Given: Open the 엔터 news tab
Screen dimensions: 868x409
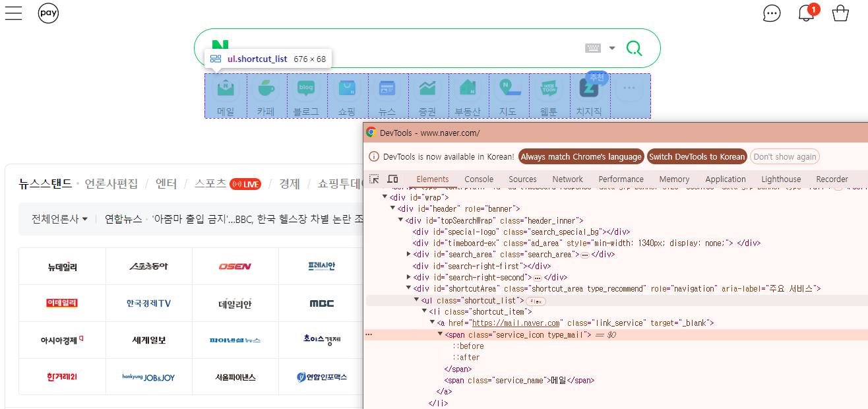Looking at the screenshot, I should click(x=166, y=183).
